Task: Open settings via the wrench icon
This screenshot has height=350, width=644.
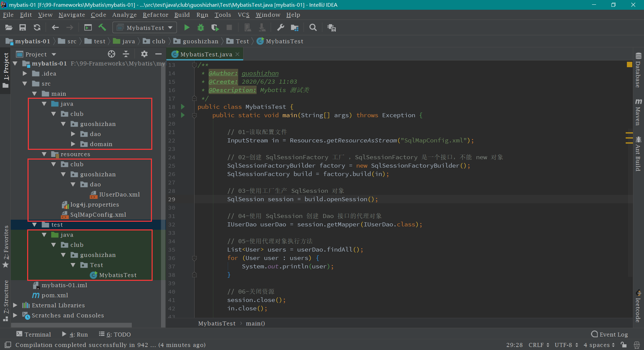Action: (x=280, y=28)
